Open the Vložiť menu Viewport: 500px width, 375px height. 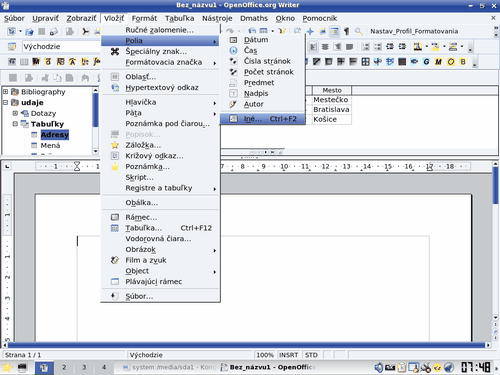pos(114,18)
